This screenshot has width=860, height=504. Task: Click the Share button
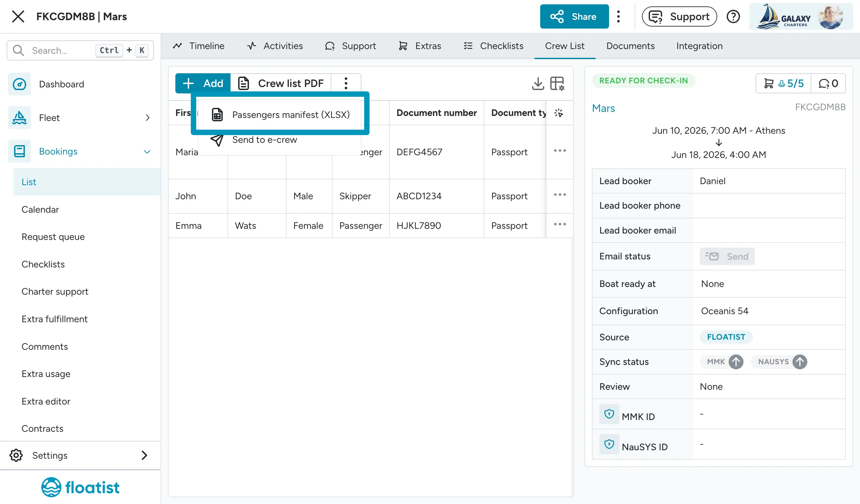pos(574,16)
